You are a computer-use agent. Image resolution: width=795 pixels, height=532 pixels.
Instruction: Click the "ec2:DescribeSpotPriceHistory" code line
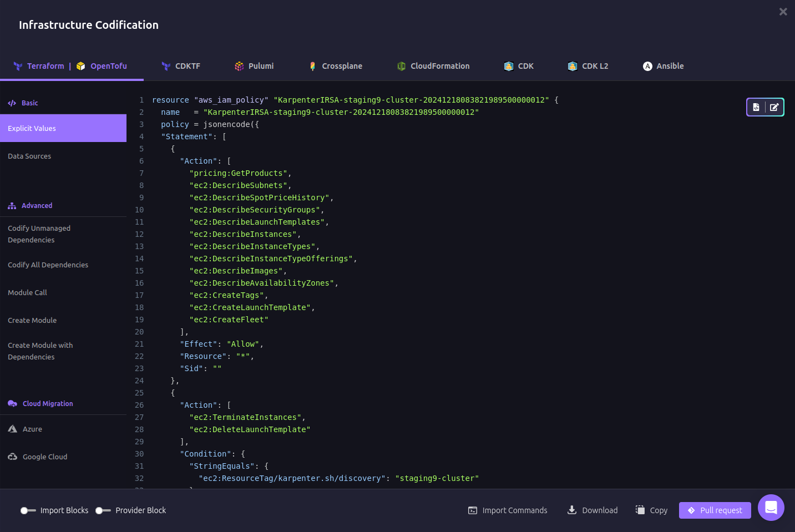pyautogui.click(x=261, y=197)
